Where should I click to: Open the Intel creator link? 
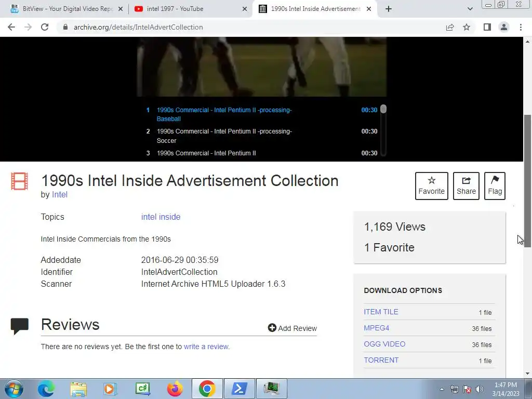(x=60, y=195)
